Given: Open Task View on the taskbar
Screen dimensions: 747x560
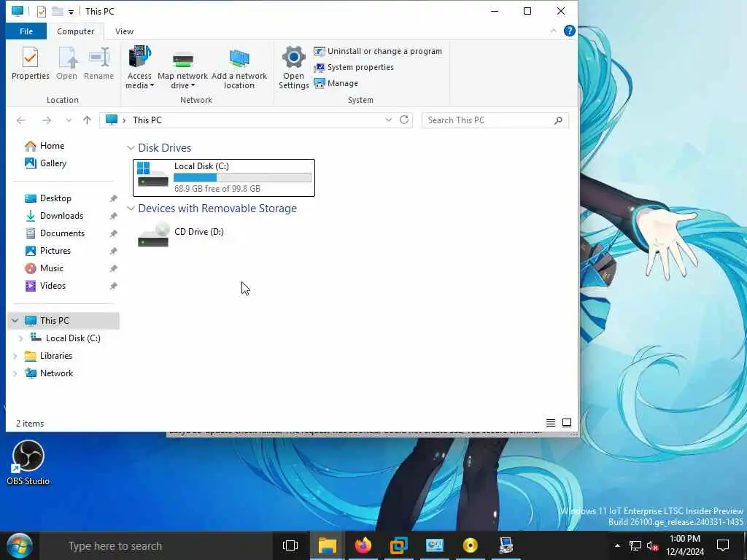Looking at the screenshot, I should tap(290, 545).
